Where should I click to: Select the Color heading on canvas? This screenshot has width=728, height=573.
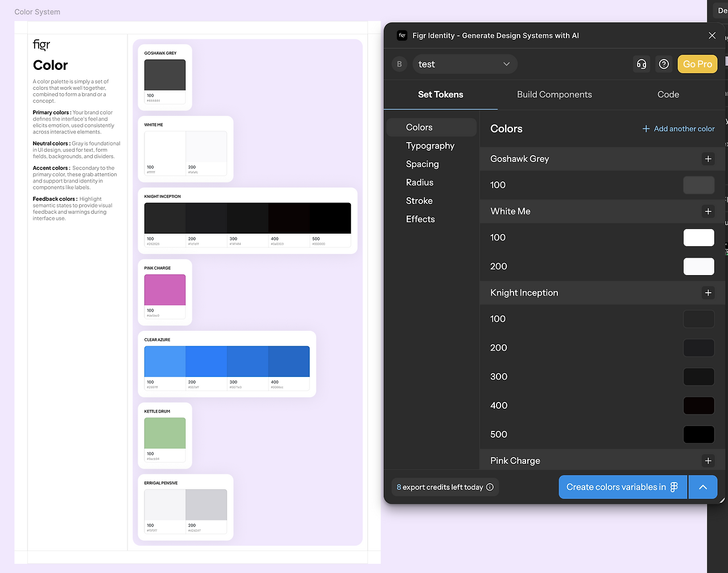tap(51, 65)
